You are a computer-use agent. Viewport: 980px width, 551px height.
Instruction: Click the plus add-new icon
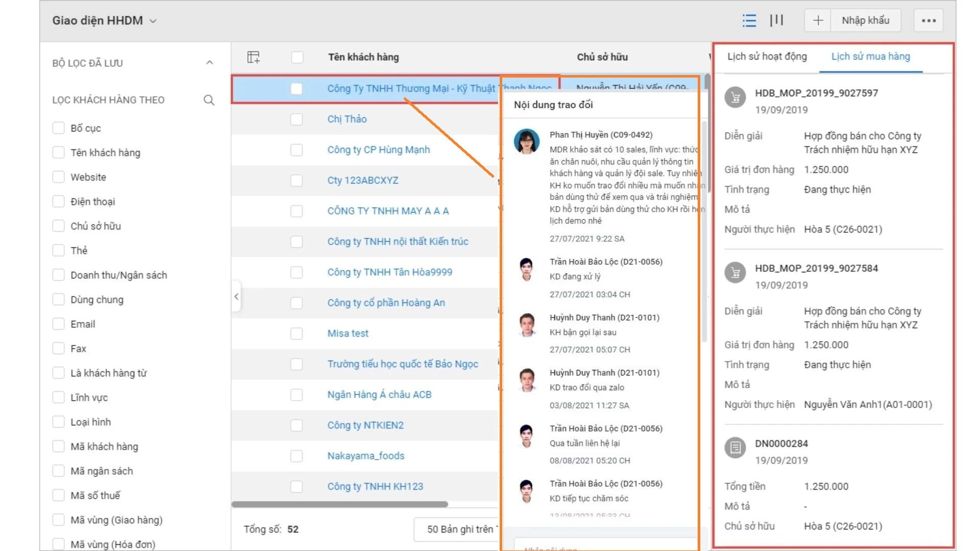818,20
